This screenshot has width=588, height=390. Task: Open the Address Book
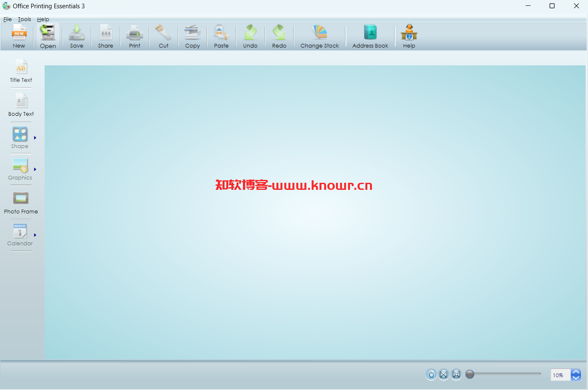370,36
